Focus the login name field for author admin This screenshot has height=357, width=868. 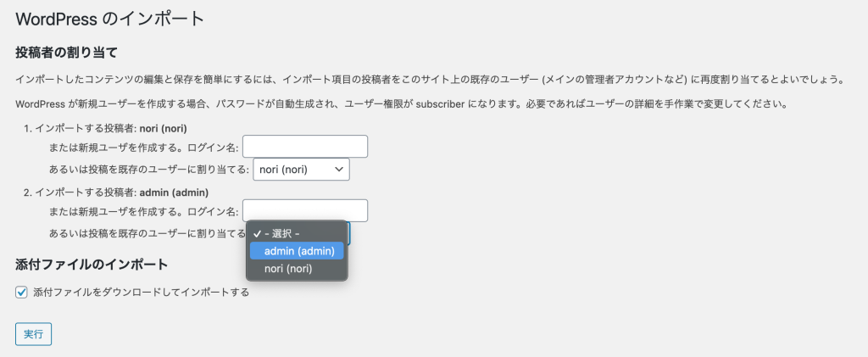point(304,210)
